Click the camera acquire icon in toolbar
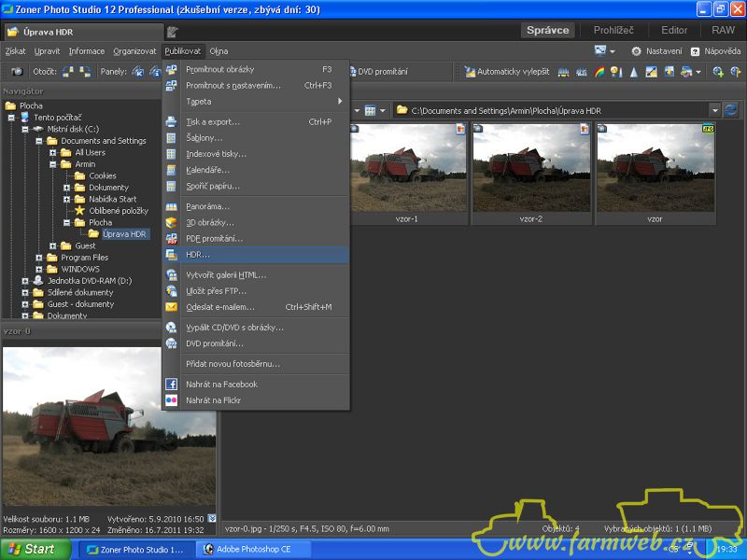This screenshot has height=560, width=747. tap(17, 72)
